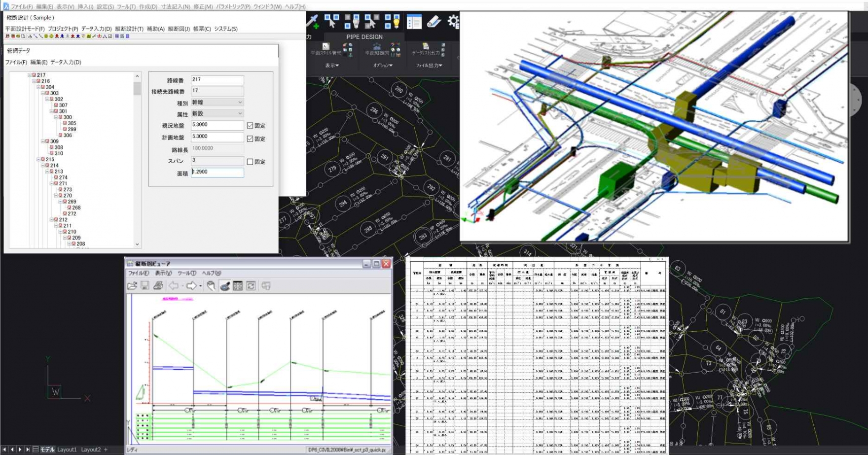Toggle 固定 checkbox for 現況地盤
The width and height of the screenshot is (868, 455).
click(x=250, y=126)
